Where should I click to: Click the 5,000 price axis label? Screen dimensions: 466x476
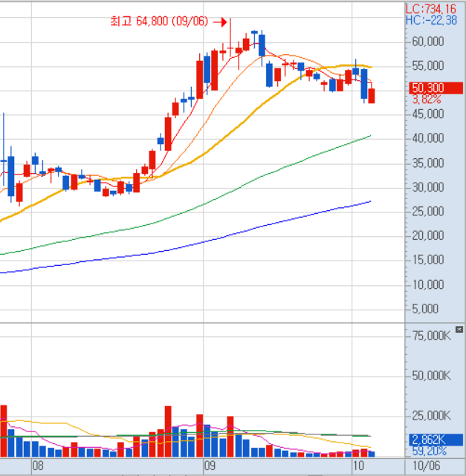click(x=425, y=309)
